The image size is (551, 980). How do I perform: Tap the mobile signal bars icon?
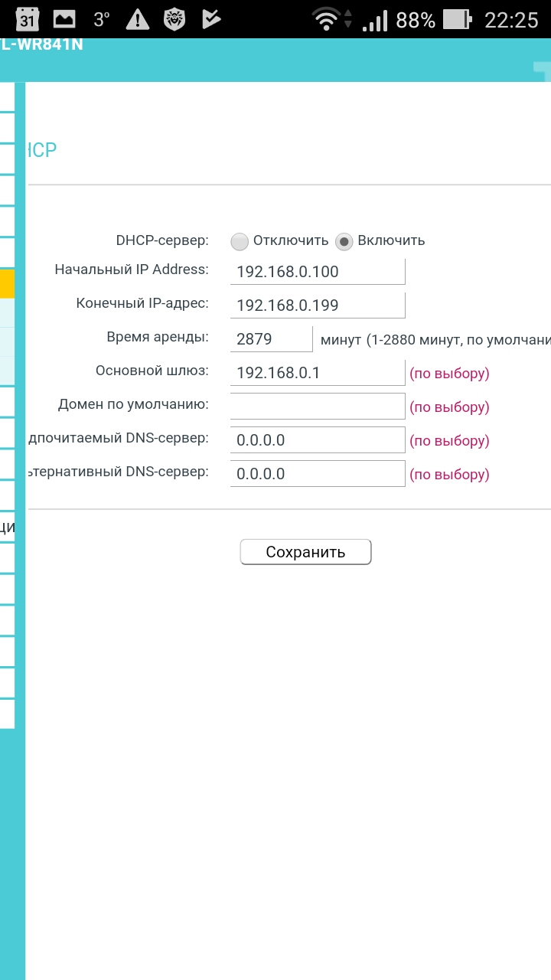(374, 20)
